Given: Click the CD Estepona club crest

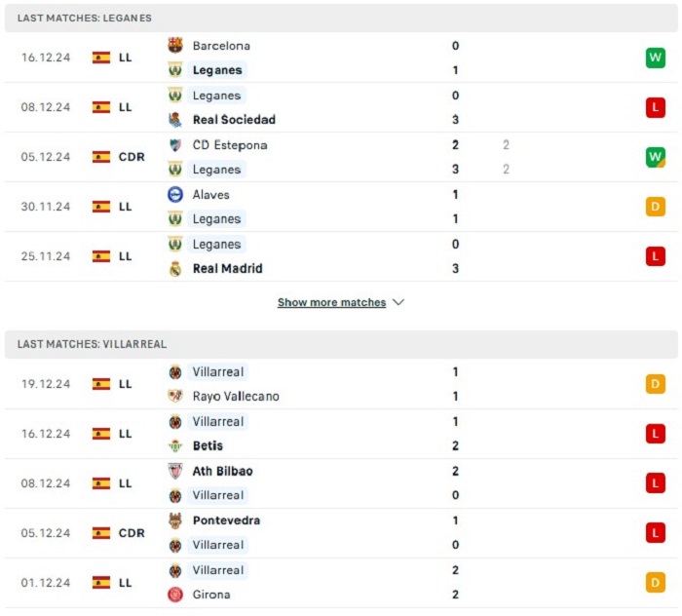Looking at the screenshot, I should click(175, 145).
